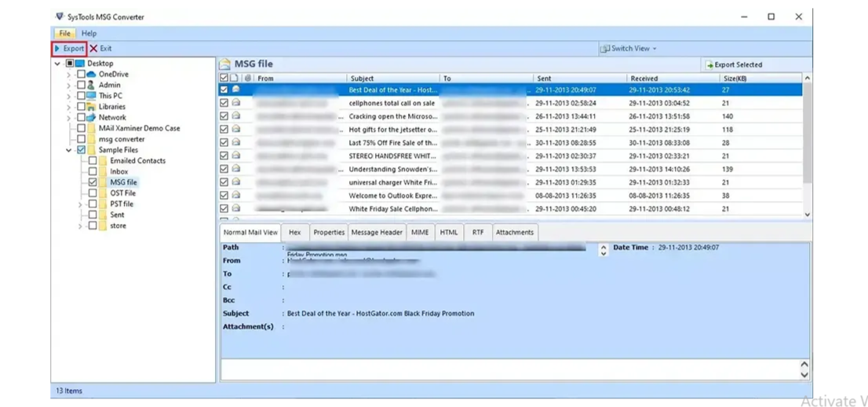Click the This PC monitor icon
Viewport: 868px width, 407px height.
91,95
